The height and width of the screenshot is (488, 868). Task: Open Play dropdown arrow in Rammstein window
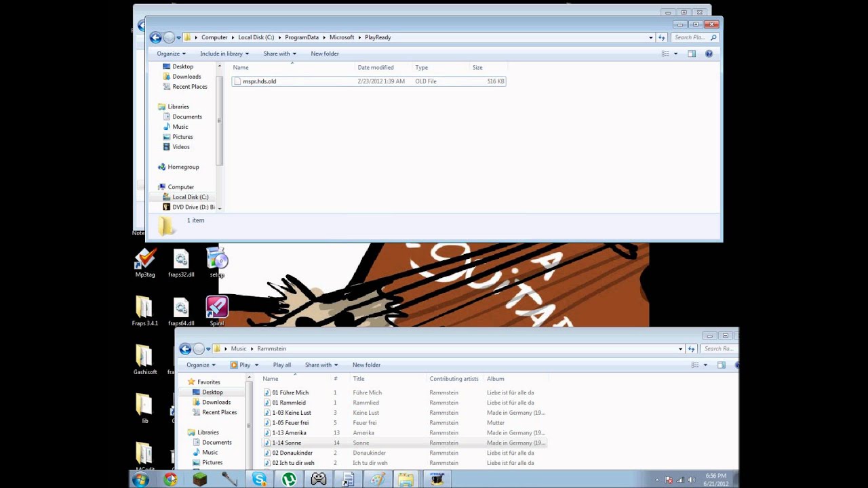click(256, 365)
